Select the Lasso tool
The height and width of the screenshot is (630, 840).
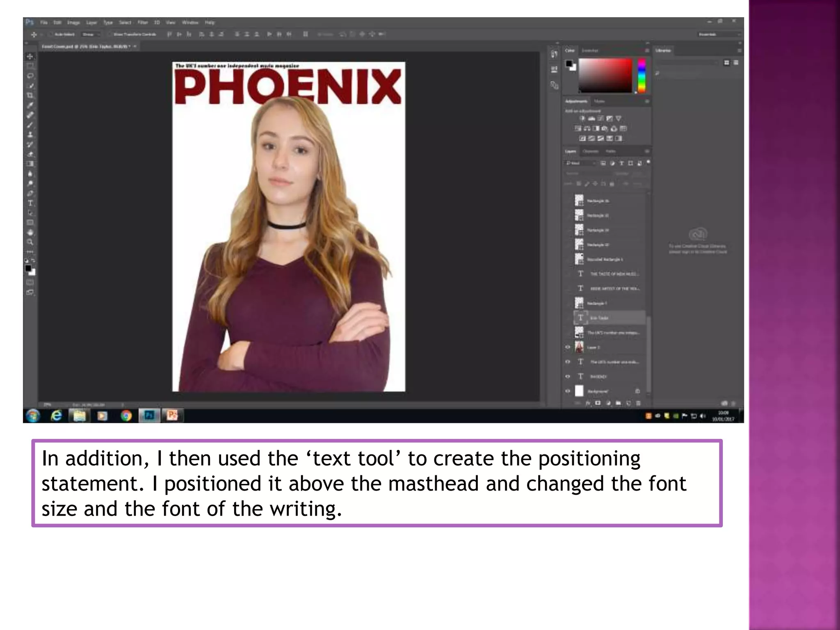(30, 76)
